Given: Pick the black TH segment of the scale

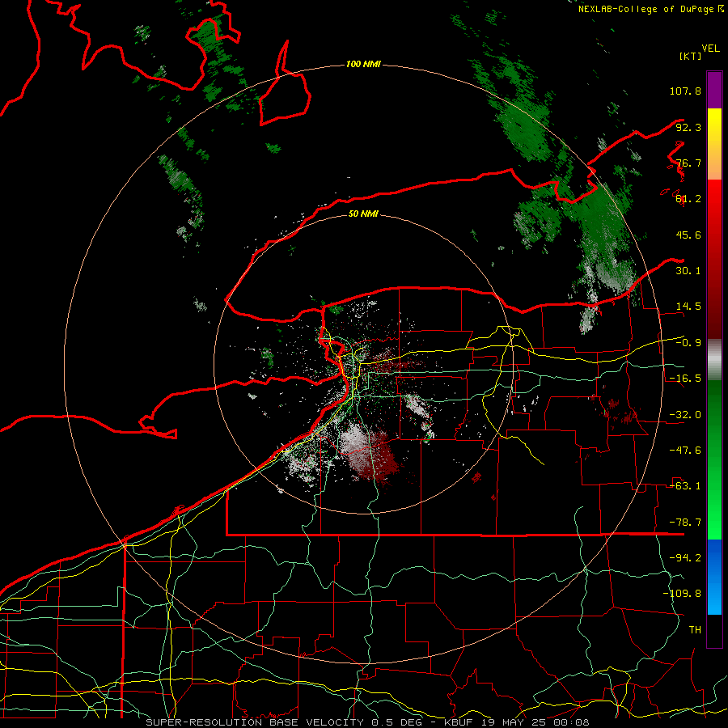Looking at the screenshot, I should tap(714, 630).
